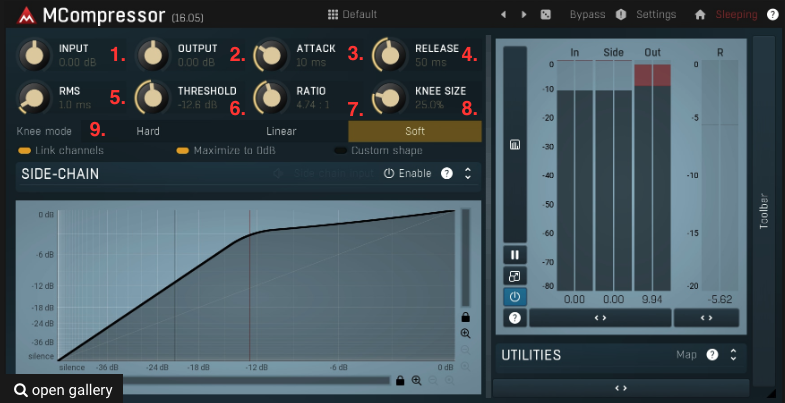
Task: Open the Side-Chain help question mark
Action: pos(447,173)
